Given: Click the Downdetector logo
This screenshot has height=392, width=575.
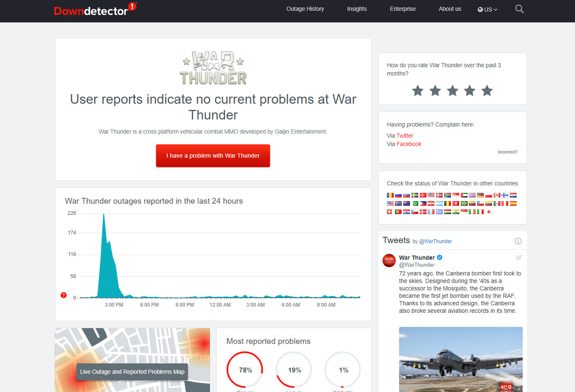Looking at the screenshot, I should (91, 11).
